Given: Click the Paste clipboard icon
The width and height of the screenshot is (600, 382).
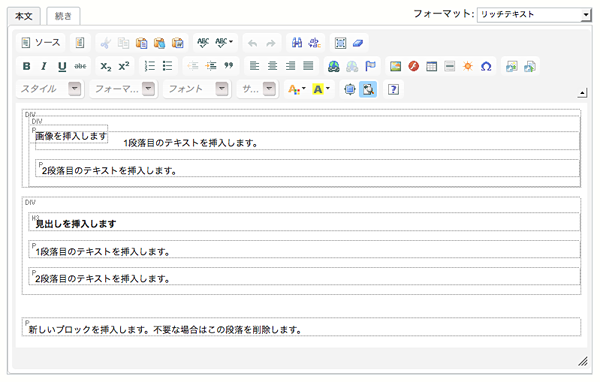Looking at the screenshot, I should click(141, 43).
